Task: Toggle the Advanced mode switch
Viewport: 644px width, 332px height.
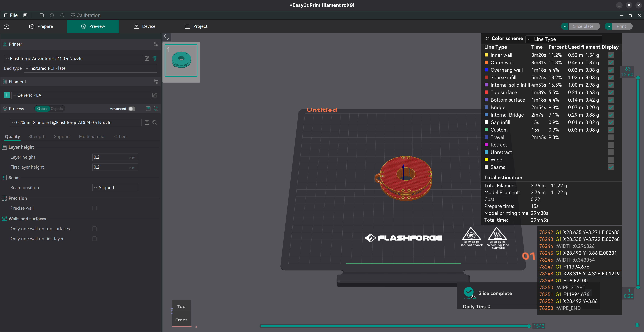Action: (x=131, y=109)
